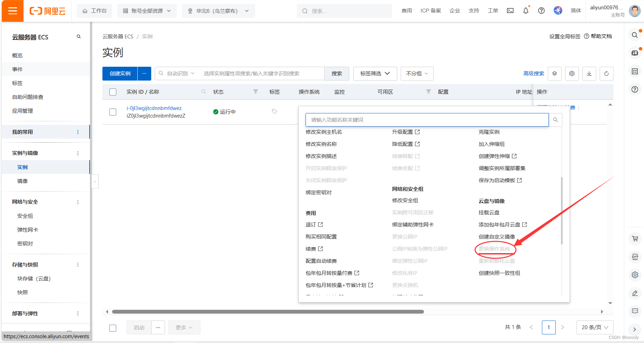Click the popup menu vertical scrollbar
This screenshot has height=343, width=644.
(562, 211)
